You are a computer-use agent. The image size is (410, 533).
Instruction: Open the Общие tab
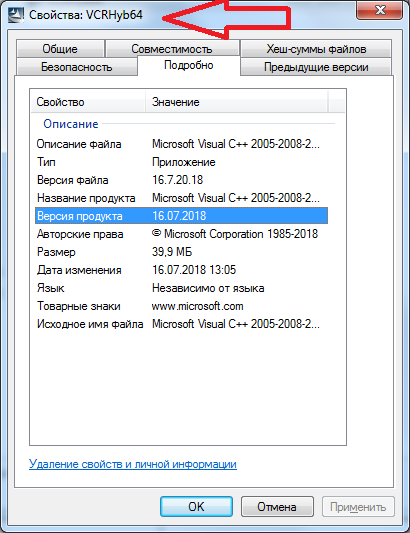60,49
